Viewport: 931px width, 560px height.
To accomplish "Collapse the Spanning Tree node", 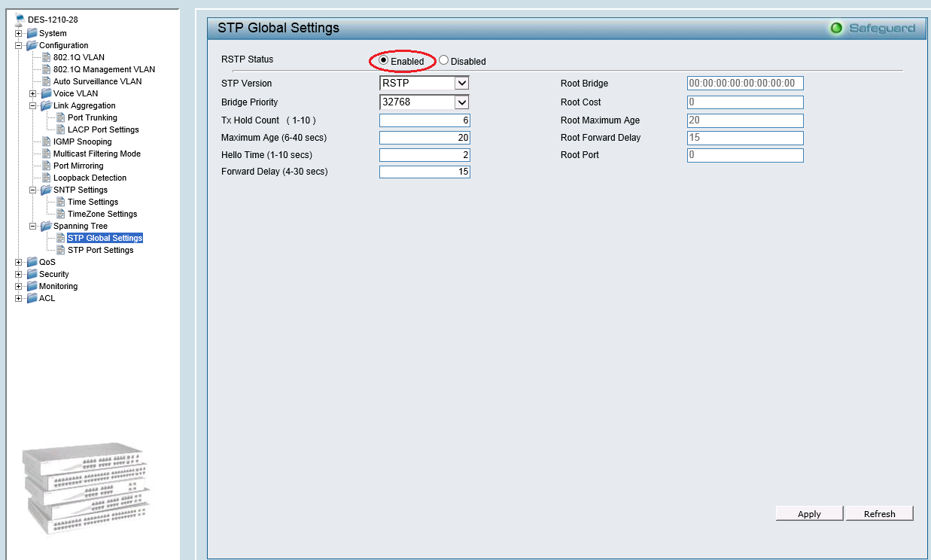I will click(x=32, y=226).
